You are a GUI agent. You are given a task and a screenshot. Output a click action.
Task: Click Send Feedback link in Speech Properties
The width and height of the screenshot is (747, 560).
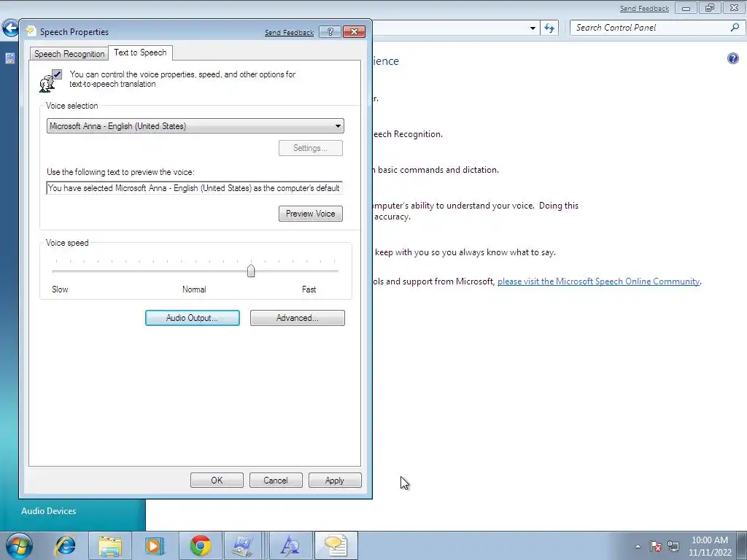click(289, 32)
